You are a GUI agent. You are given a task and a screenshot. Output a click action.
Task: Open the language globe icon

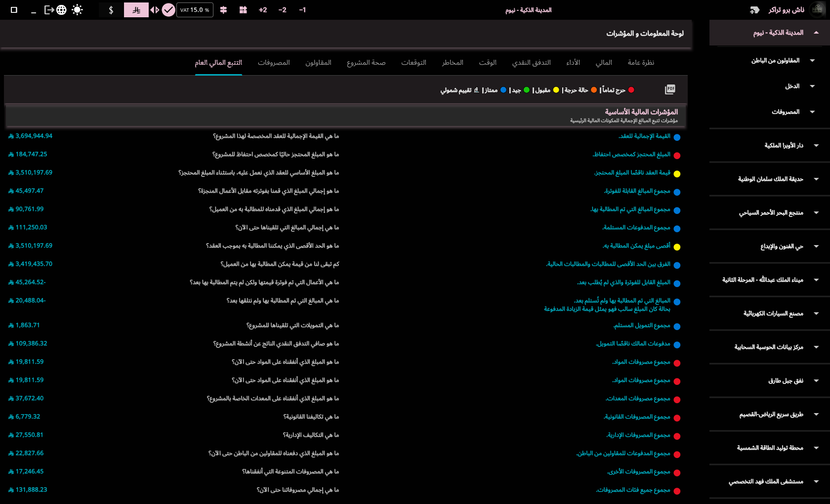coord(61,10)
